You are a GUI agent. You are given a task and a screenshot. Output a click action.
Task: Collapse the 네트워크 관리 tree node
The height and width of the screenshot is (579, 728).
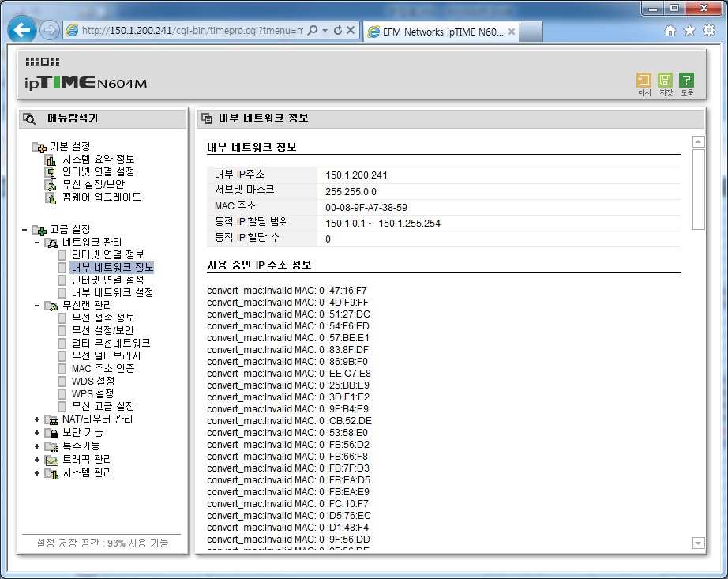tap(36, 242)
